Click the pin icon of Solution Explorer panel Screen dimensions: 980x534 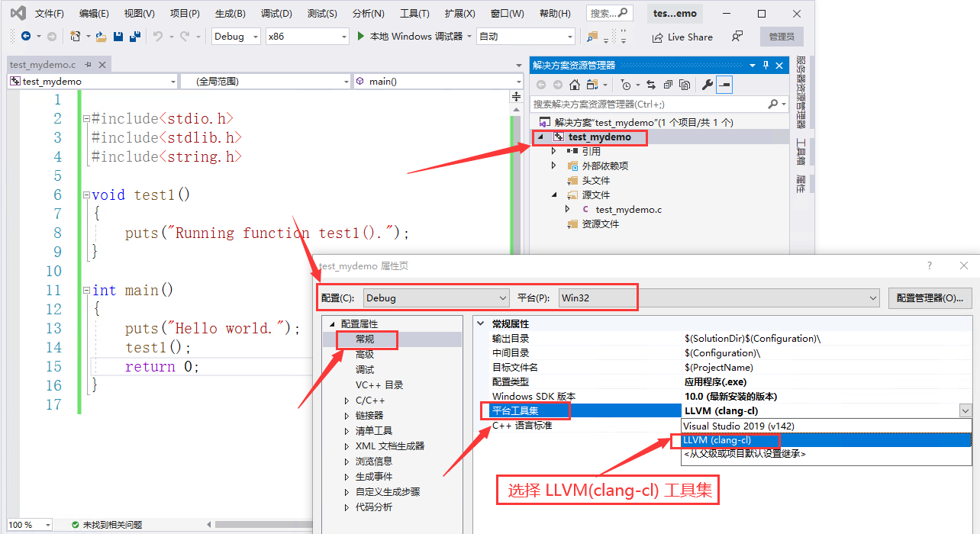click(766, 66)
